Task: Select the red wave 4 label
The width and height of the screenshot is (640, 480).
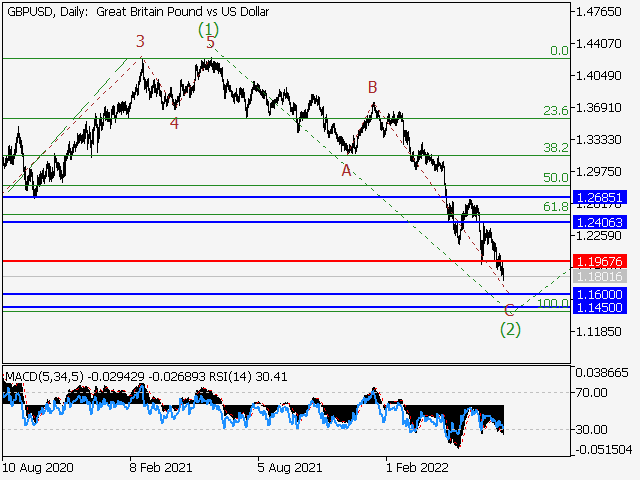Action: [174, 123]
